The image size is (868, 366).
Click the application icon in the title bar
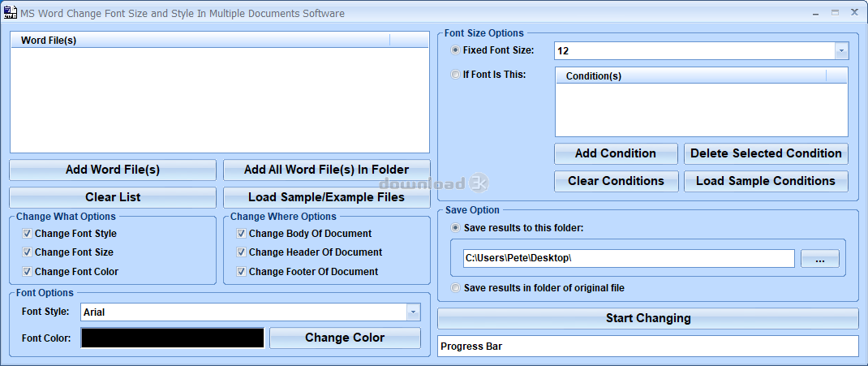(10, 12)
